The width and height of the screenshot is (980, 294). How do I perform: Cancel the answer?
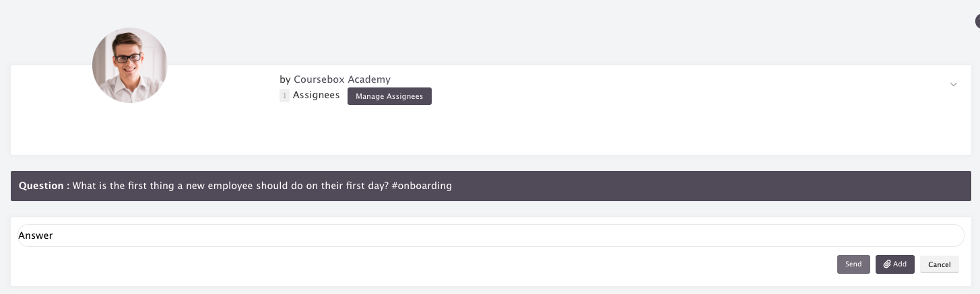point(940,264)
